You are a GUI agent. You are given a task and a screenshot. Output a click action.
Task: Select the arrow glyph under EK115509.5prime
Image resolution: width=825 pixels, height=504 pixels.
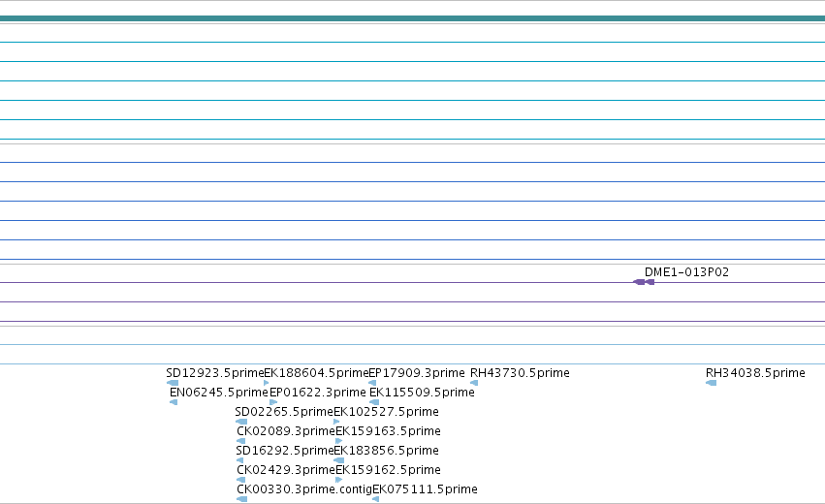click(374, 402)
